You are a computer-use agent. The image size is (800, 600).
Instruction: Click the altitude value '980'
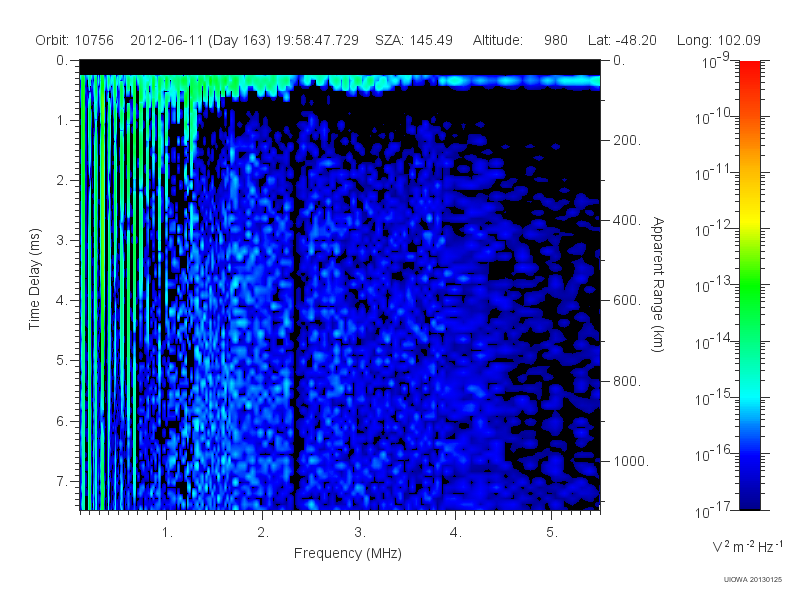pyautogui.click(x=556, y=40)
